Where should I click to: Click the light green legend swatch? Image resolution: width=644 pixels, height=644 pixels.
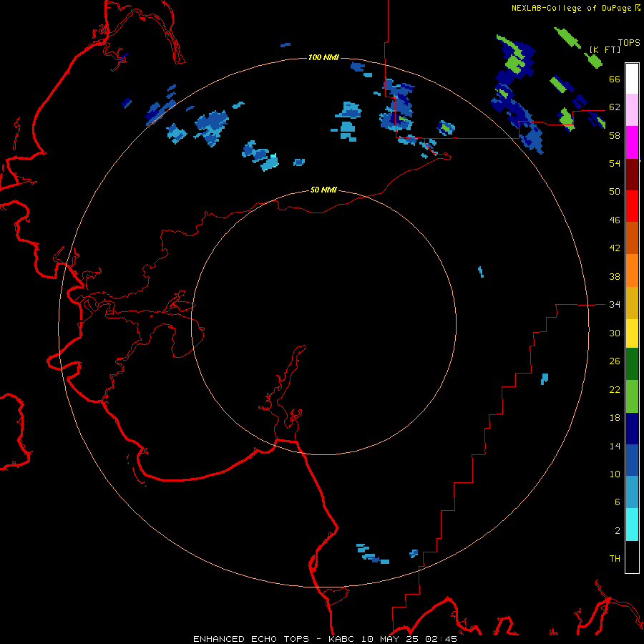click(x=632, y=396)
